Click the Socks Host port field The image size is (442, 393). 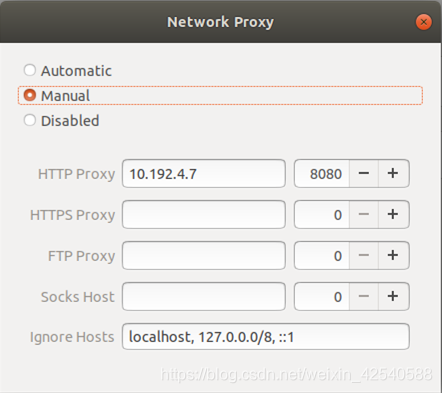click(x=322, y=297)
